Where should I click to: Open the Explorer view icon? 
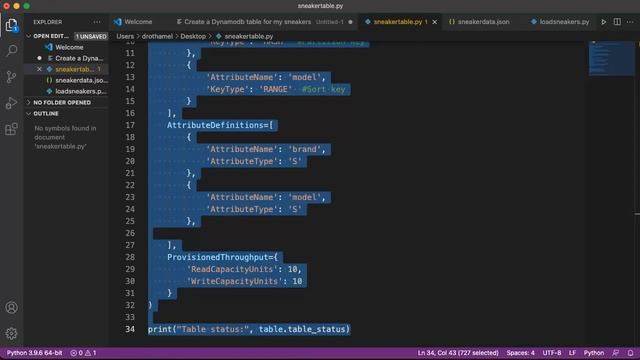(11, 26)
